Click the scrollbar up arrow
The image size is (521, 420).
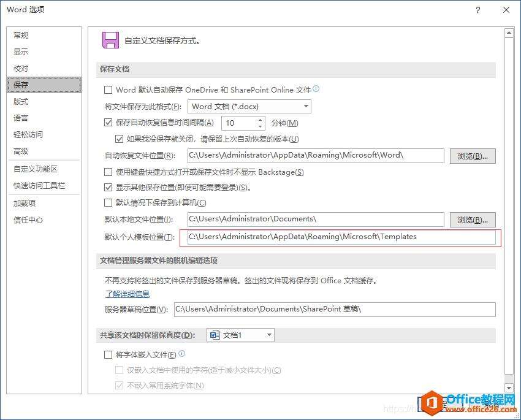pyautogui.click(x=509, y=33)
